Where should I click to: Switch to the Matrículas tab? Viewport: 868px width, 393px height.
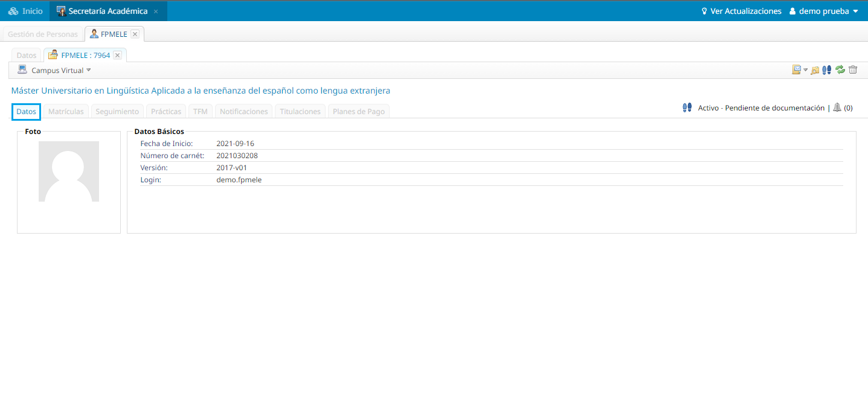click(66, 112)
